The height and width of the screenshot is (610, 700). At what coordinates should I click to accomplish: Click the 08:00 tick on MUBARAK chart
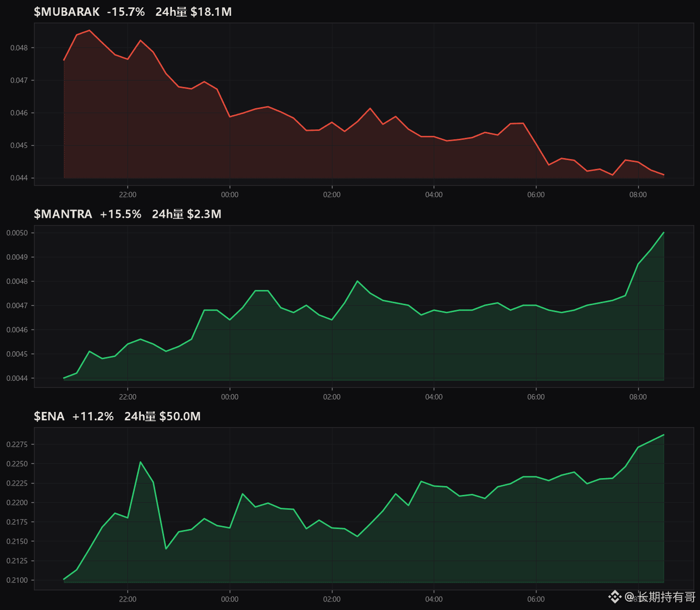coord(638,195)
